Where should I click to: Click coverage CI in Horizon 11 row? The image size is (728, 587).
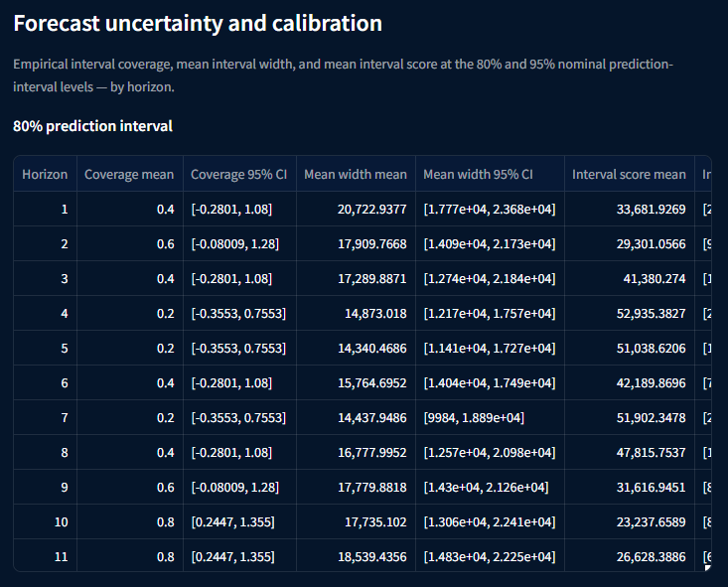(x=239, y=556)
